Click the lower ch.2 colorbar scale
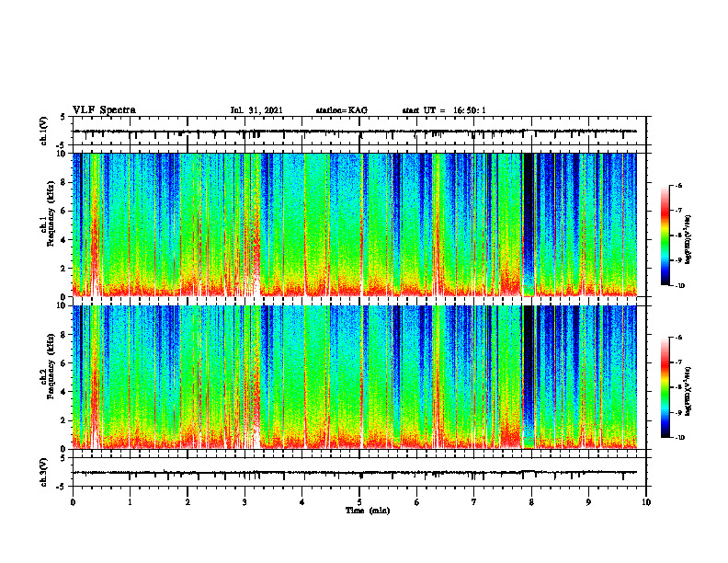This screenshot has width=728, height=563. pos(665,387)
